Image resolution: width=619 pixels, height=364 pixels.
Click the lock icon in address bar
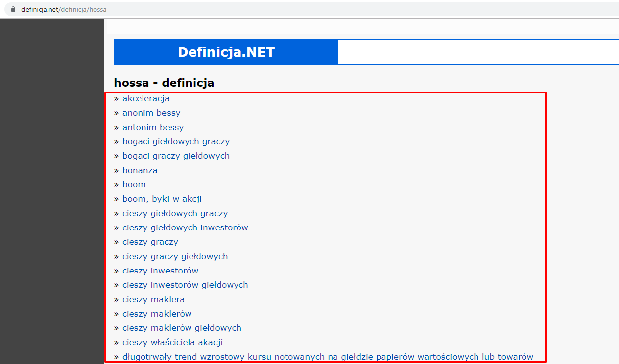pyautogui.click(x=13, y=9)
